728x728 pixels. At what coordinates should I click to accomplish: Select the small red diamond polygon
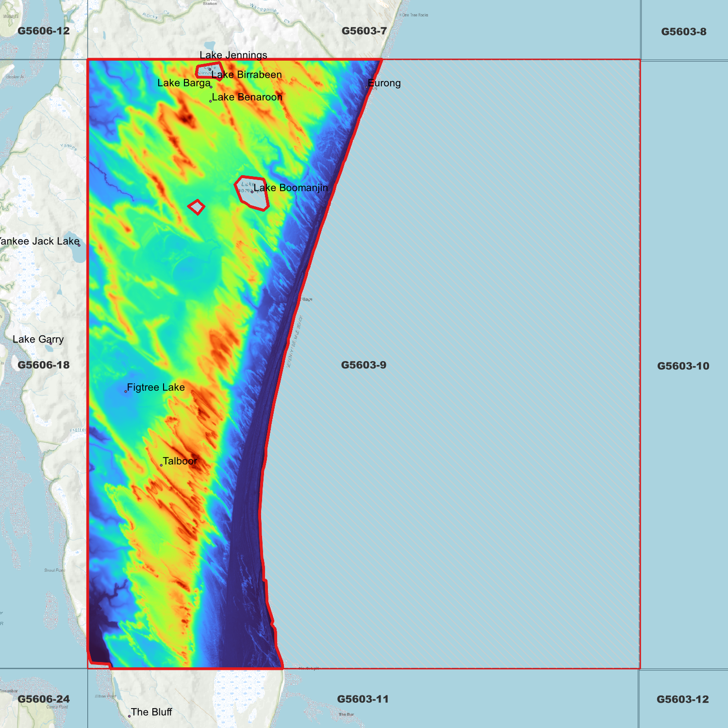click(x=196, y=207)
